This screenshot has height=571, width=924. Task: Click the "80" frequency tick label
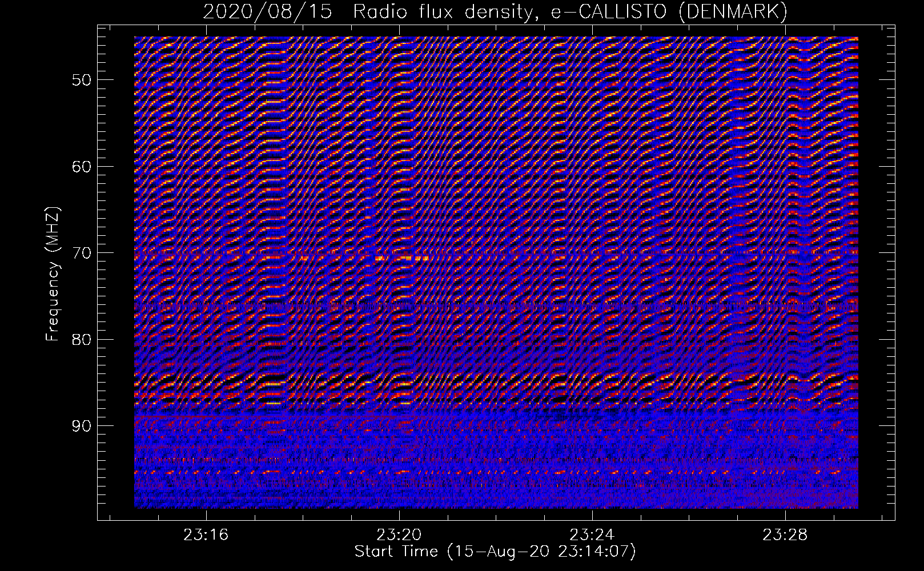coord(82,339)
